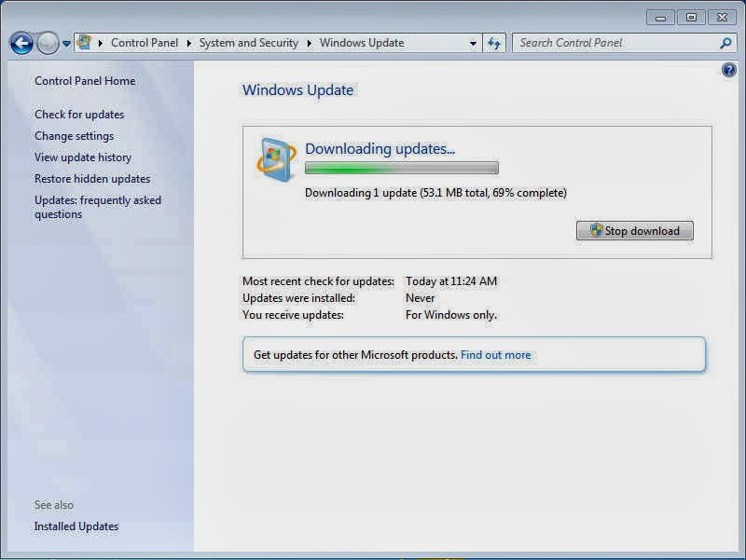
Task: Expand the arrow after System and Security
Action: point(310,43)
